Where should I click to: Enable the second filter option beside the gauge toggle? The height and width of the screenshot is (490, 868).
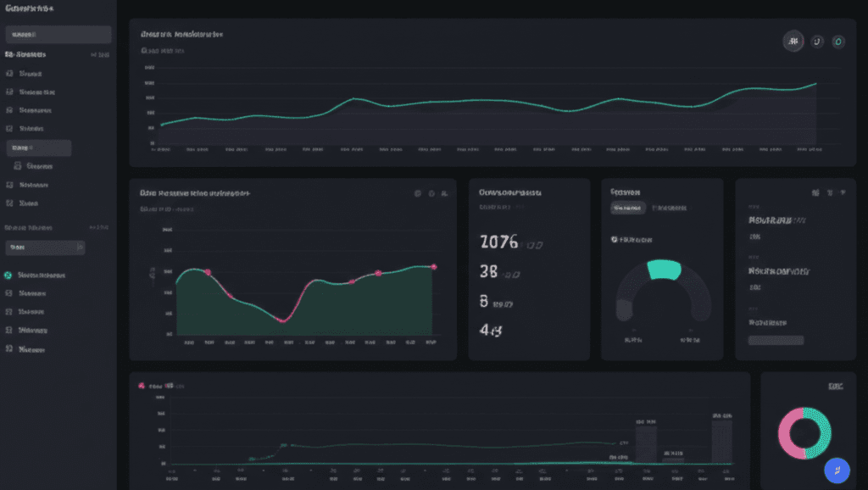coord(668,208)
